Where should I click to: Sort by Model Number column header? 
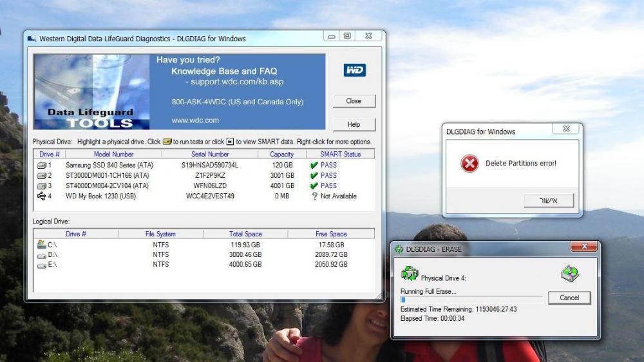click(x=114, y=154)
